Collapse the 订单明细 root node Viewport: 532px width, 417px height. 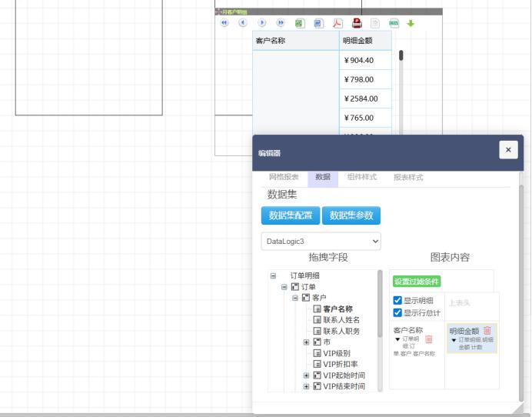click(273, 275)
